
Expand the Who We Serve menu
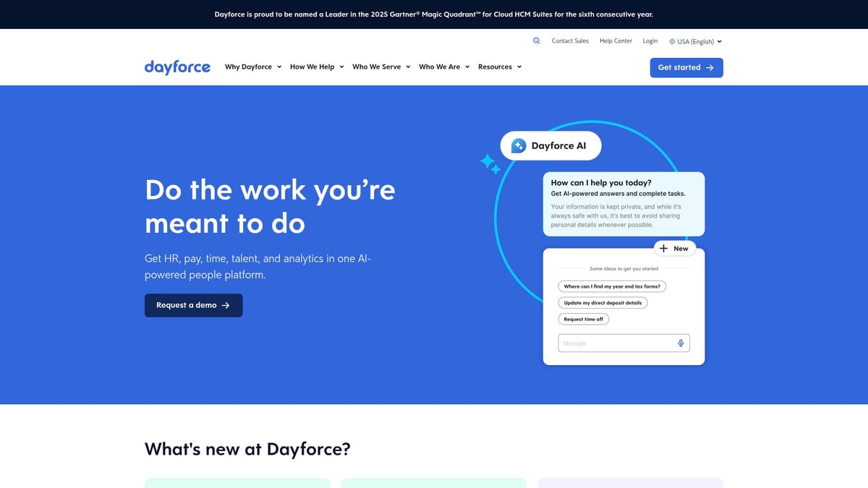380,67
